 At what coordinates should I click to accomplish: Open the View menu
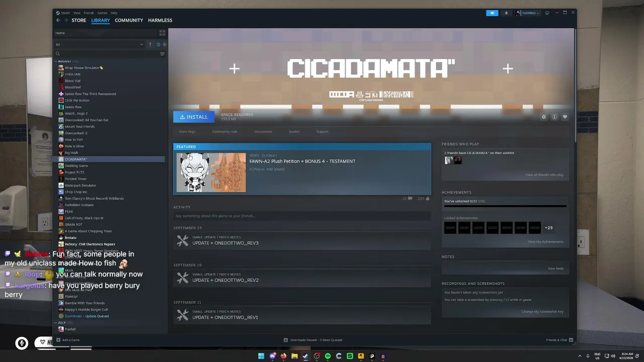(76, 13)
